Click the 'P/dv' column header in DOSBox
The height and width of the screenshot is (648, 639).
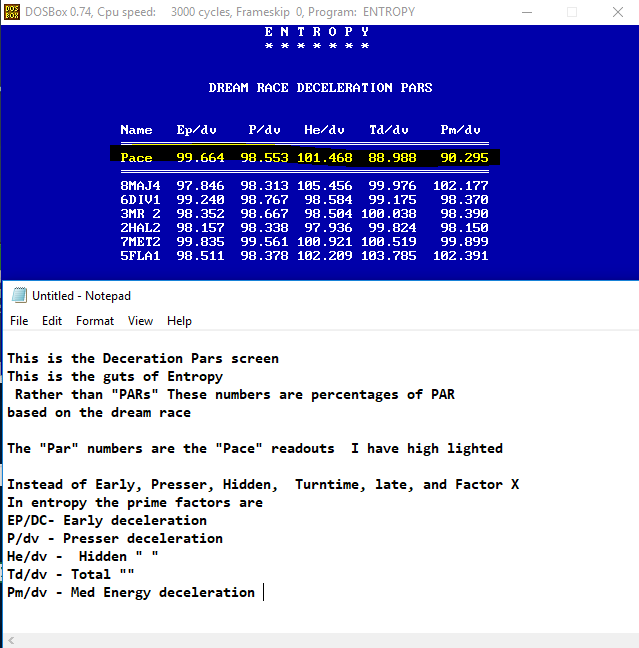pos(265,130)
